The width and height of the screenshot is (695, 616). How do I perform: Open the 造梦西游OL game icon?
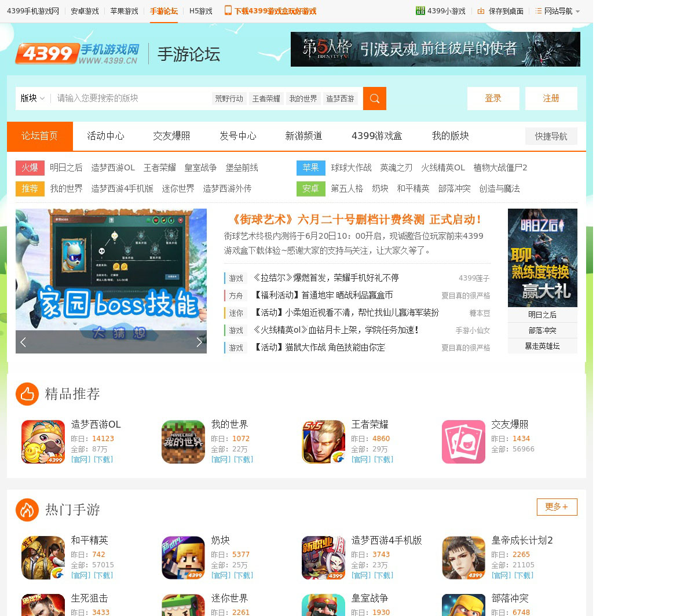(43, 442)
